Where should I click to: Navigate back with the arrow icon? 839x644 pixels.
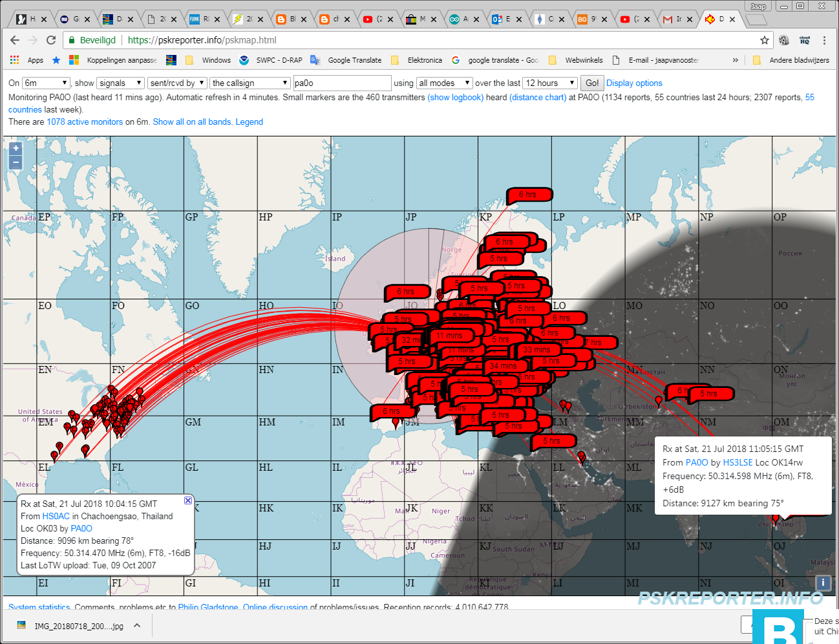(x=14, y=39)
